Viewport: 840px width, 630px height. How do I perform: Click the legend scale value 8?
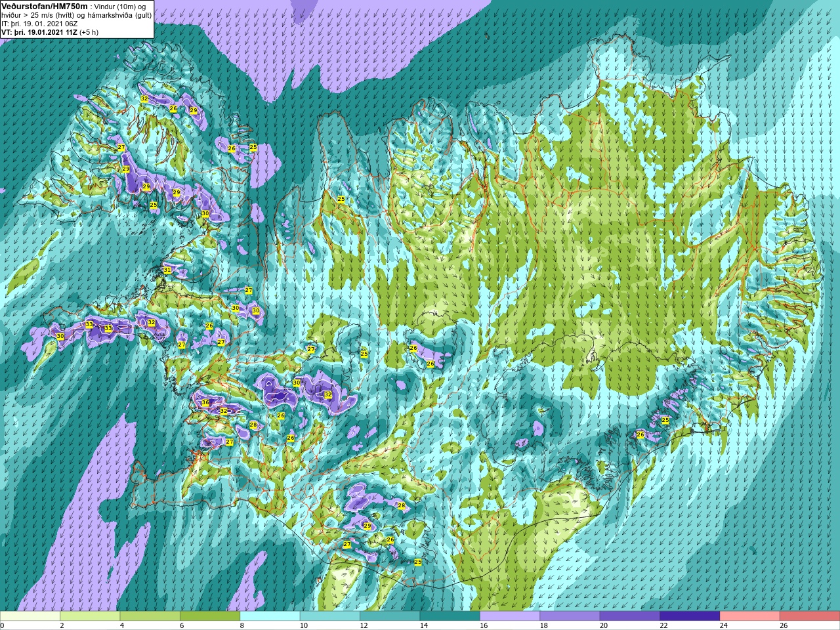coord(242,626)
